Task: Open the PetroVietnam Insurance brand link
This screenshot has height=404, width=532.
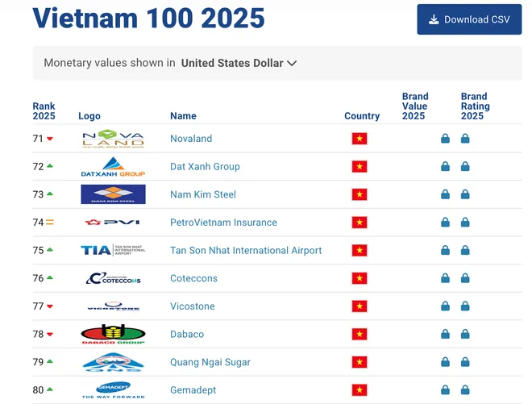Action: [223, 223]
